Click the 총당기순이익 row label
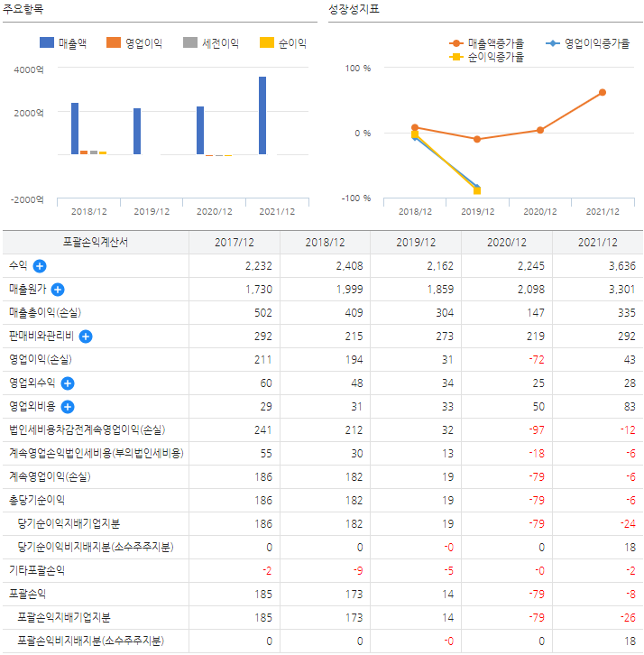 (x=37, y=500)
